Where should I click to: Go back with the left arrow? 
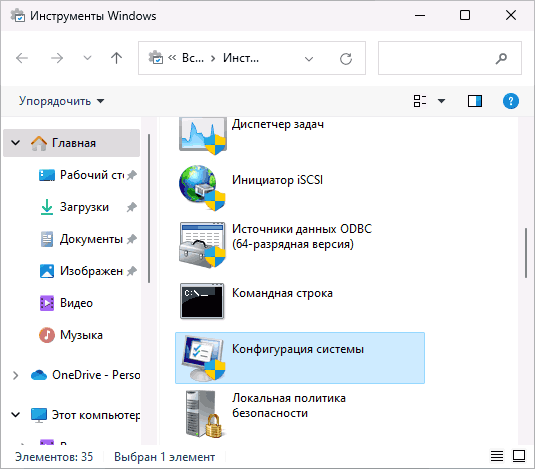click(22, 58)
